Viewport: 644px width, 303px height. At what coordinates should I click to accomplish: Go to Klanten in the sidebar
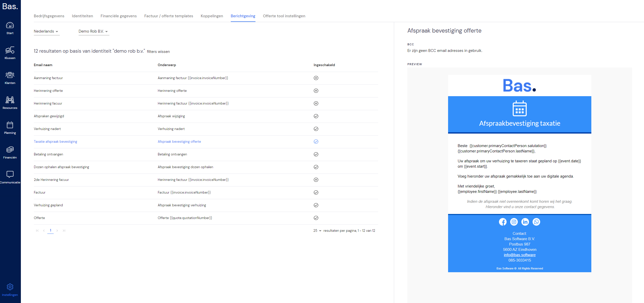point(10,78)
